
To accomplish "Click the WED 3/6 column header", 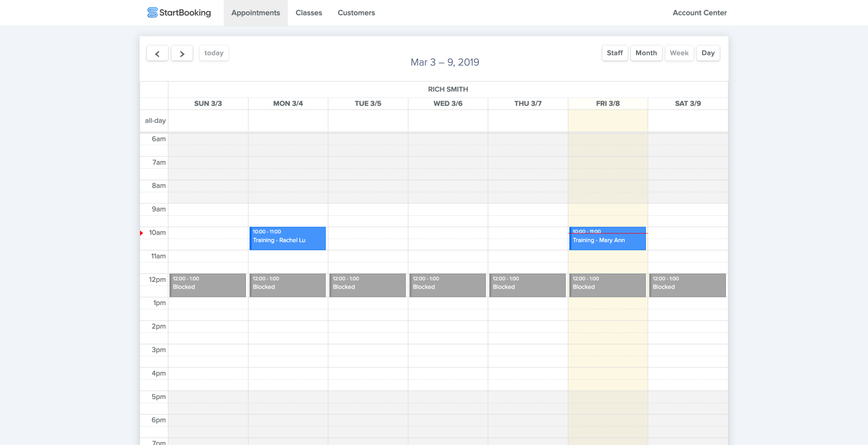I will point(448,104).
